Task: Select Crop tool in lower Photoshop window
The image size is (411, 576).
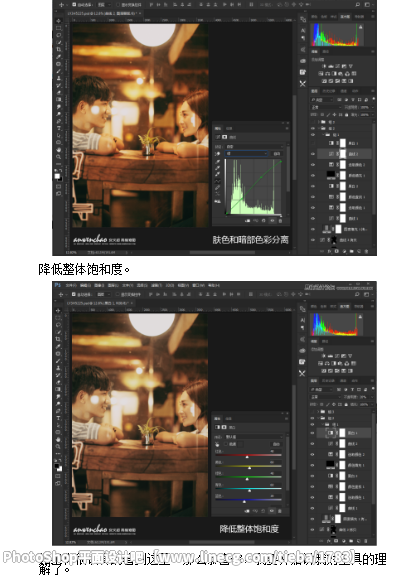Action: point(58,339)
